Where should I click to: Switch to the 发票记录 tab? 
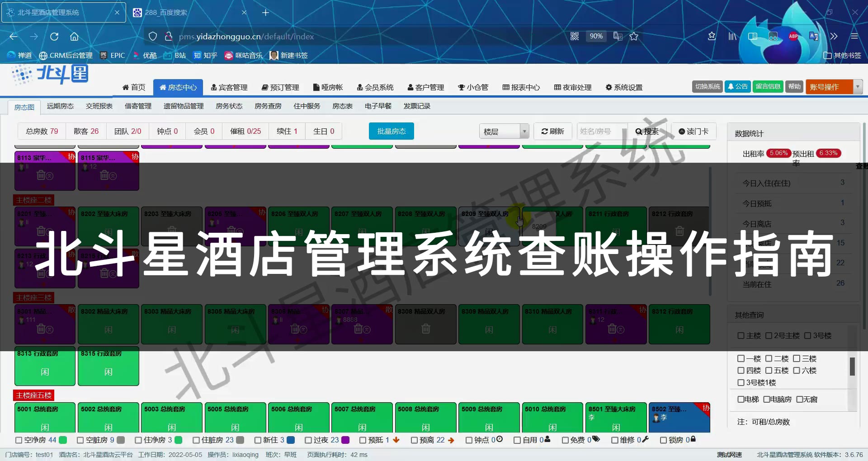coord(417,106)
